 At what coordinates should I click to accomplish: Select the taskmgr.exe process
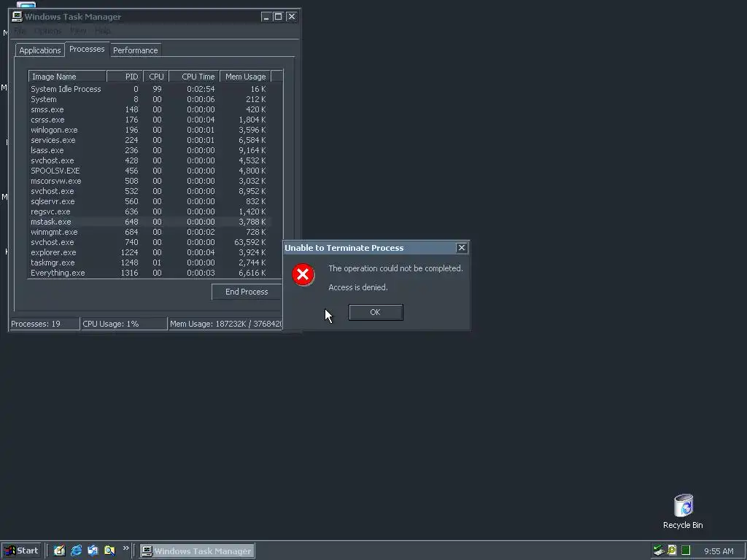pyautogui.click(x=150, y=262)
